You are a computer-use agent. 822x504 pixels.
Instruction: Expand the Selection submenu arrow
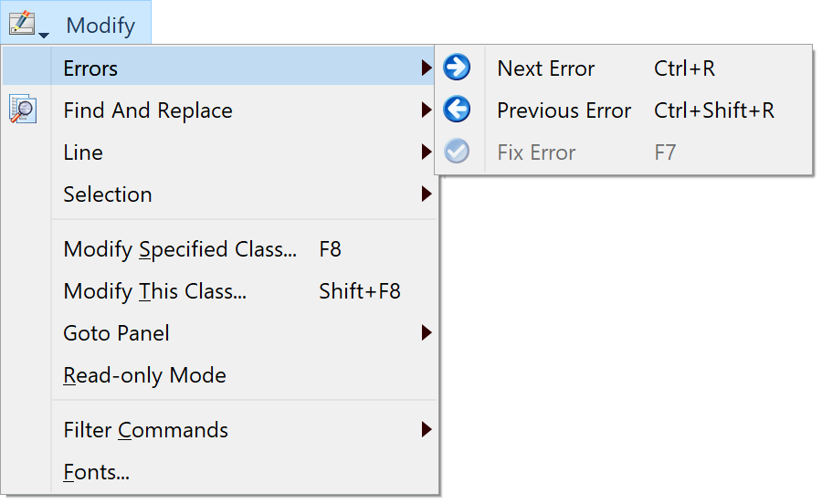[x=427, y=194]
